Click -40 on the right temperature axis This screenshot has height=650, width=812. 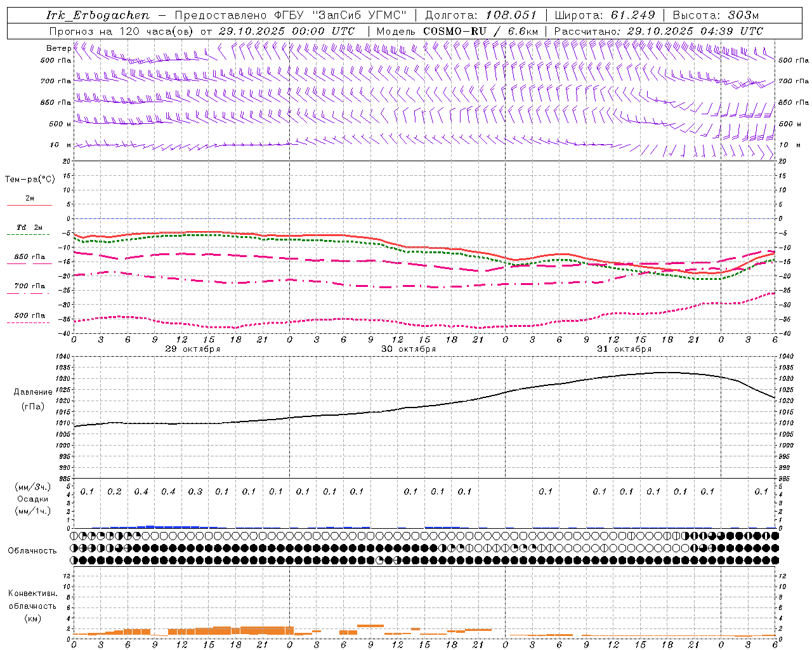pos(785,334)
